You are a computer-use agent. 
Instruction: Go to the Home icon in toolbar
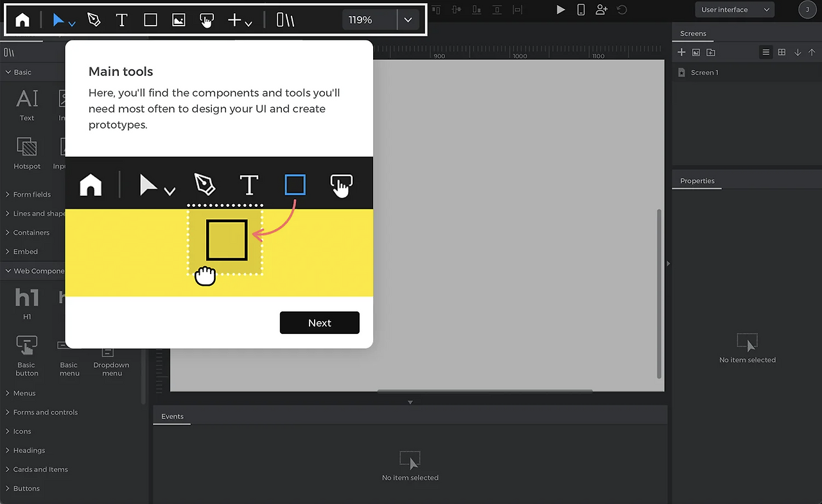pyautogui.click(x=22, y=20)
